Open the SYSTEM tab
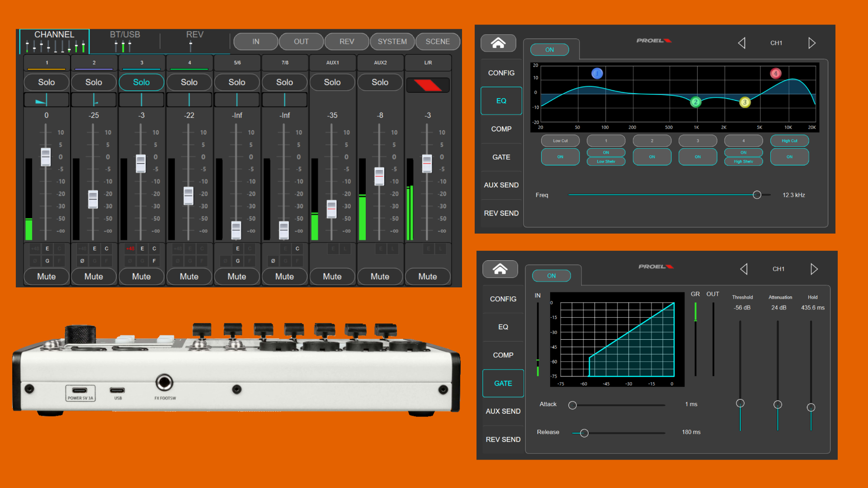Image resolution: width=868 pixels, height=488 pixels. (x=392, y=42)
